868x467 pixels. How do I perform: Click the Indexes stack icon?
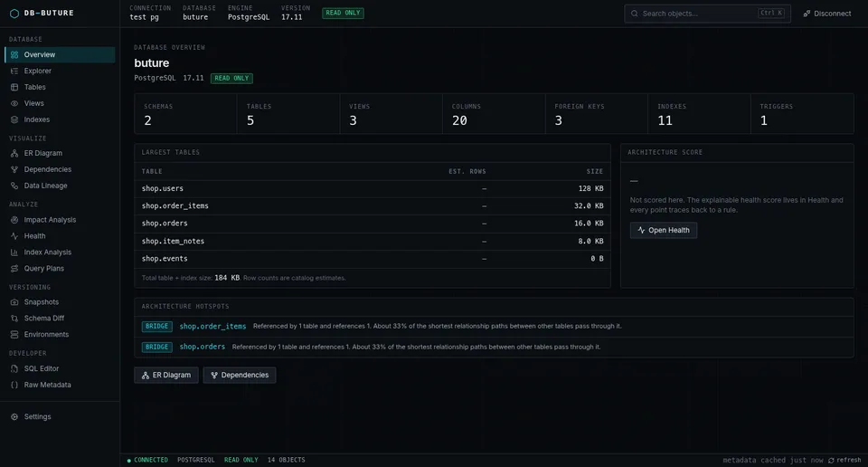(14, 119)
